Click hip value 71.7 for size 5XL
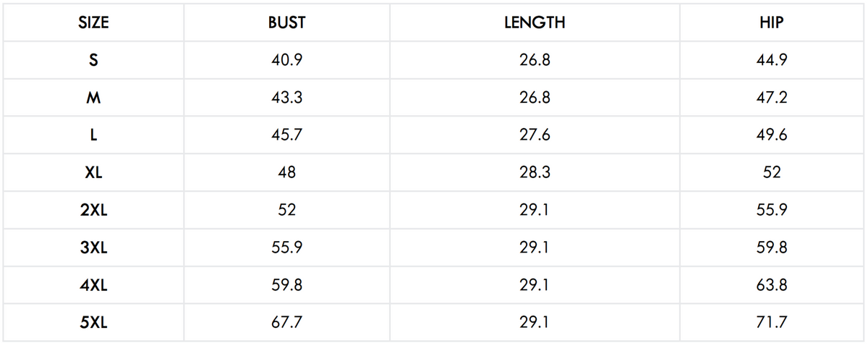868x346 pixels. [772, 323]
